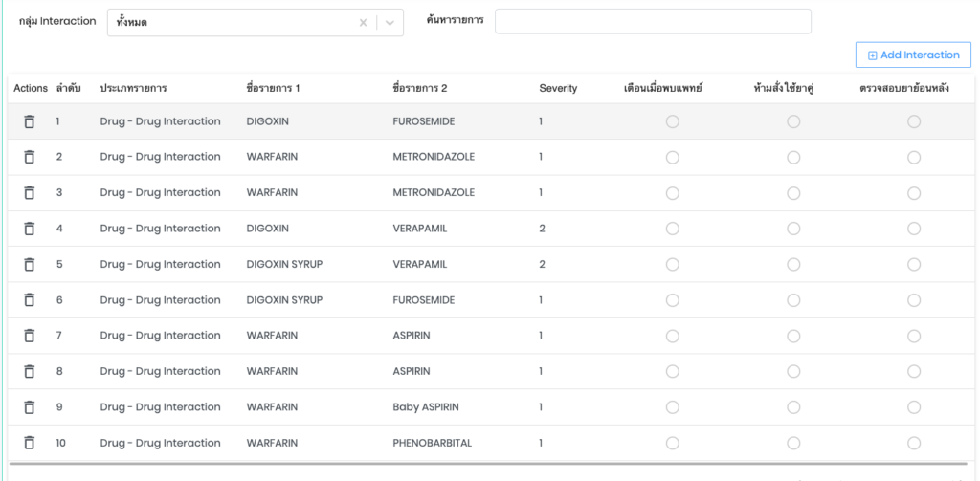Click trash icon on row 6

tap(29, 300)
